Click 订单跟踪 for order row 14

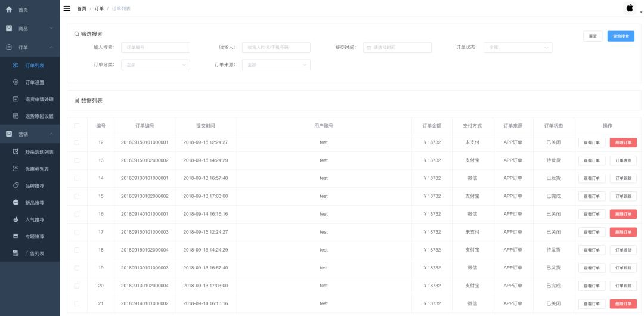623,178
